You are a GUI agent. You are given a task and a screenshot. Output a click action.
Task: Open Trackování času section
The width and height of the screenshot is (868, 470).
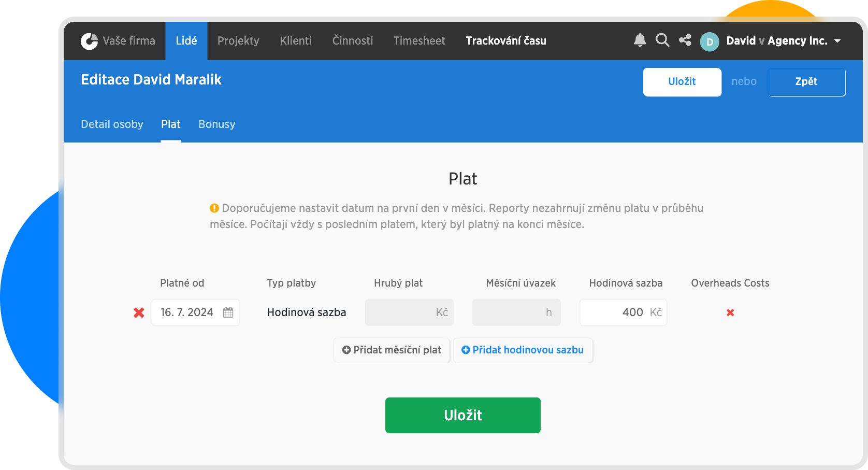505,41
